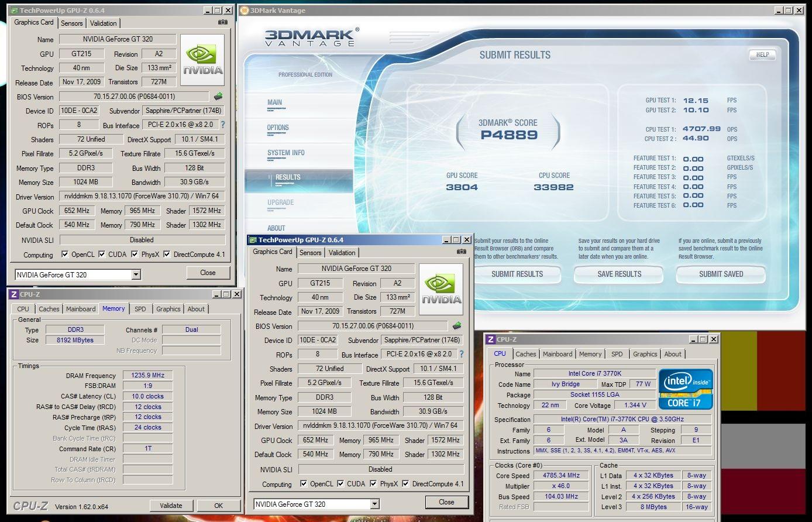Click GPU TEST 1 value 12.15

(695, 101)
